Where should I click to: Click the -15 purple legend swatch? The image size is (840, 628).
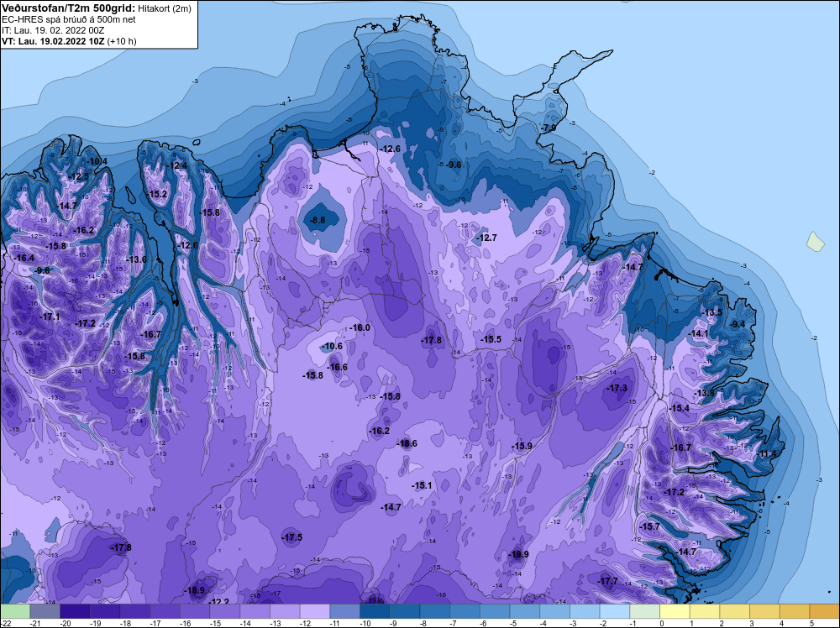225,611
